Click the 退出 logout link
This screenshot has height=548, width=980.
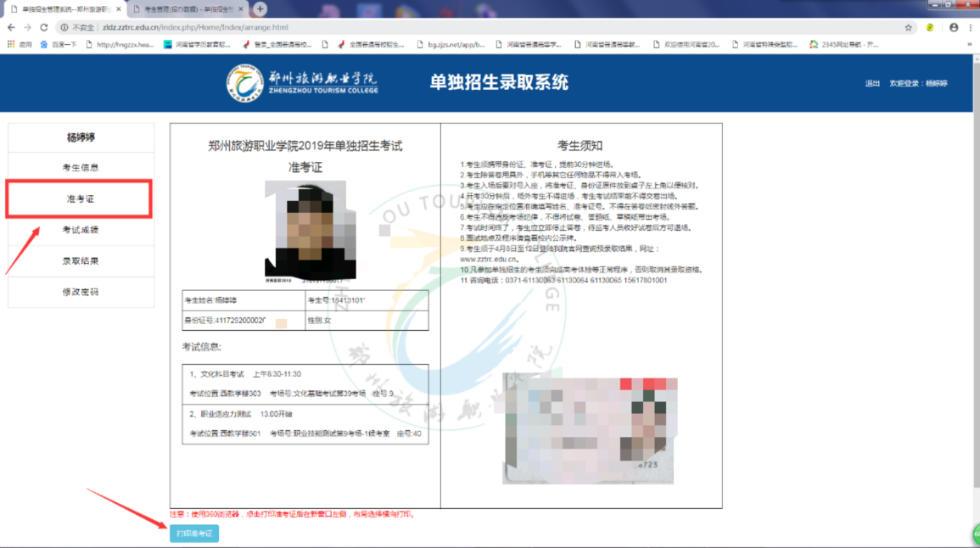872,84
